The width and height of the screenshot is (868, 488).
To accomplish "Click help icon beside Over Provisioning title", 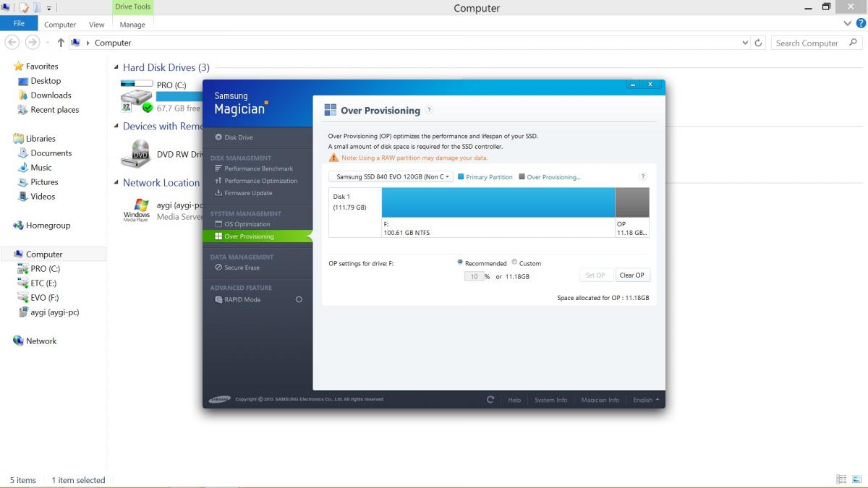I will [x=429, y=110].
